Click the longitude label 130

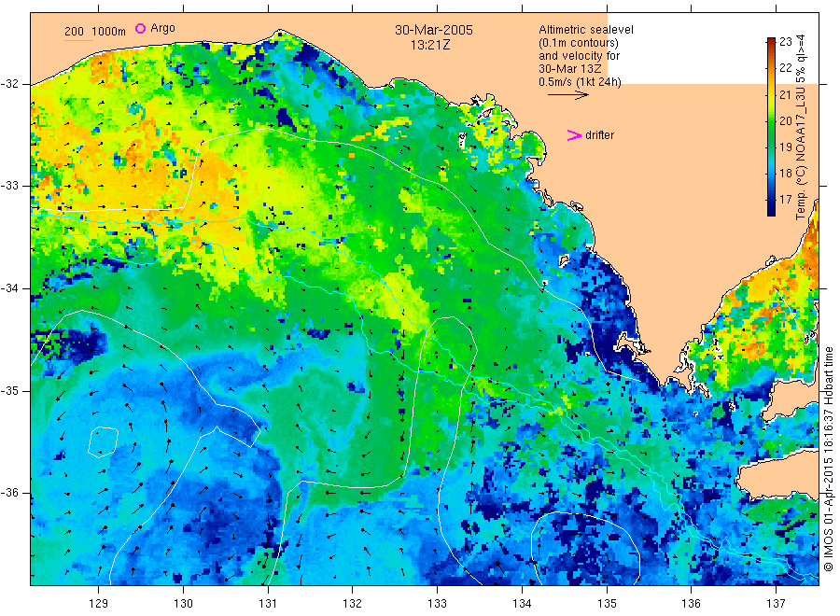click(x=183, y=604)
